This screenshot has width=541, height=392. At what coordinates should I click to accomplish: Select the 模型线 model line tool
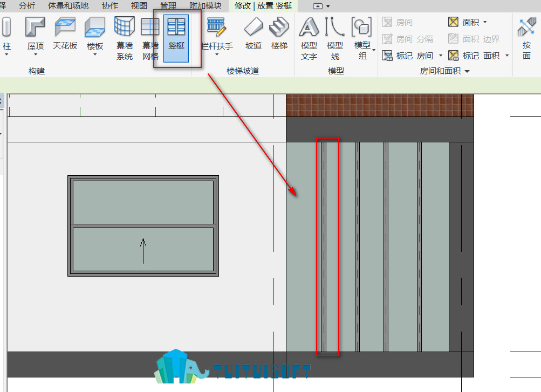[x=334, y=38]
